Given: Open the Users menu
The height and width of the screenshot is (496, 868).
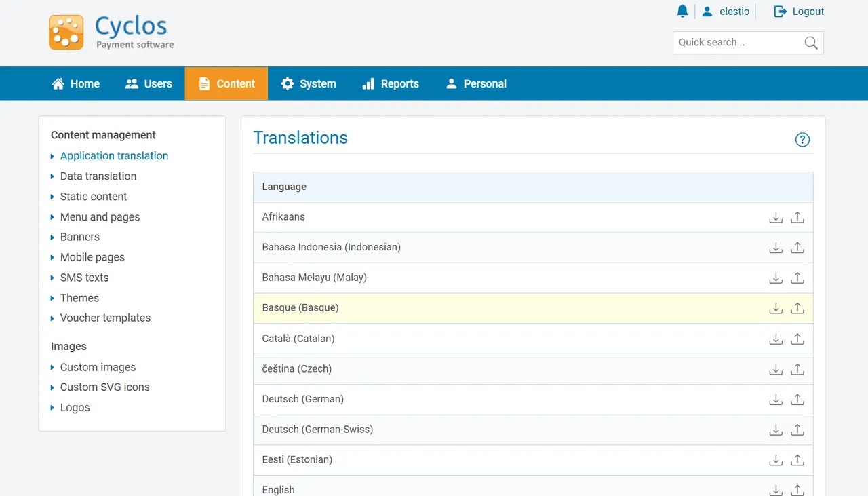Looking at the screenshot, I should coord(149,83).
